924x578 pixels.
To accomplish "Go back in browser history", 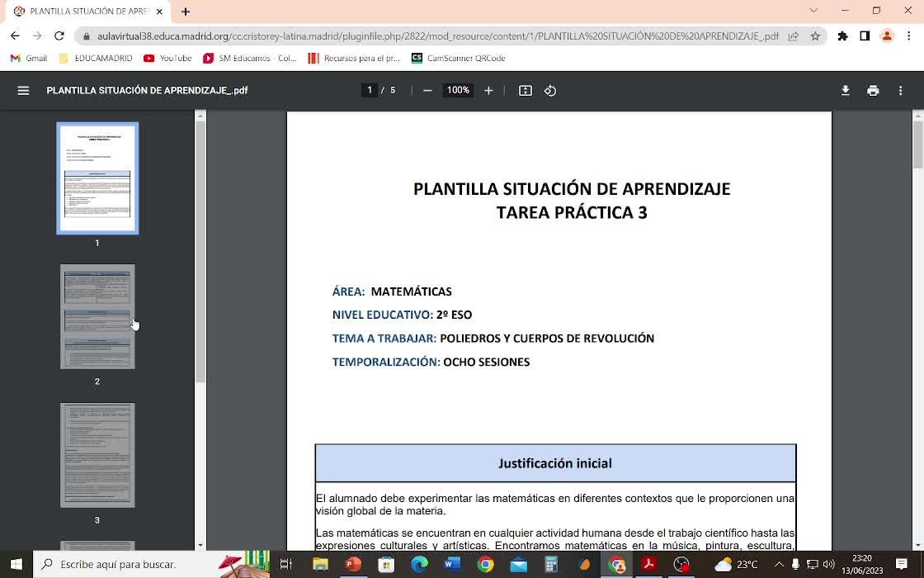I will pos(15,36).
